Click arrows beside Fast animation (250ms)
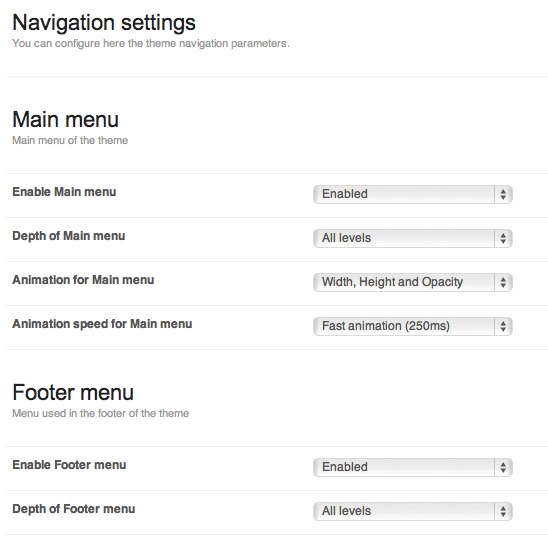 (503, 326)
